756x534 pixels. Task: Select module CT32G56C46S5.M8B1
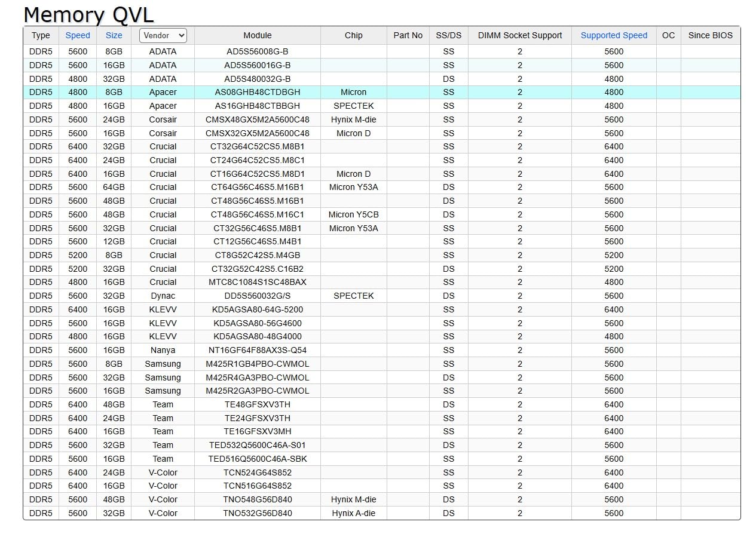click(258, 228)
